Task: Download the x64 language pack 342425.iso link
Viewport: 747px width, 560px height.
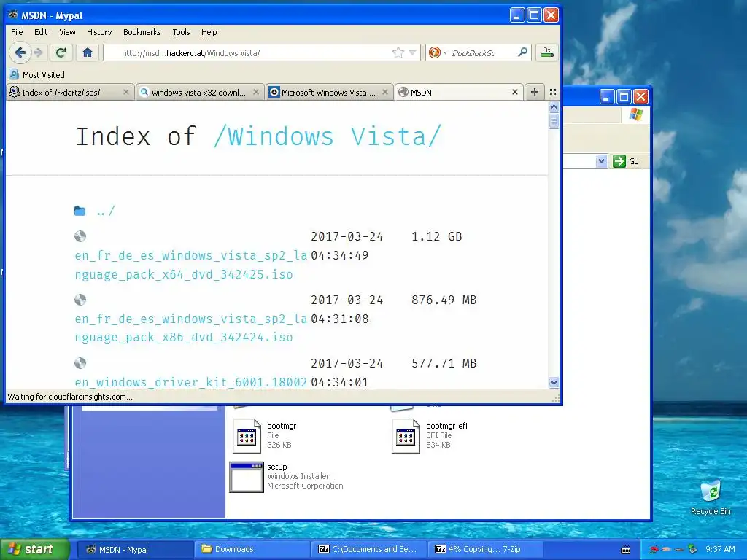Action: pos(190,265)
